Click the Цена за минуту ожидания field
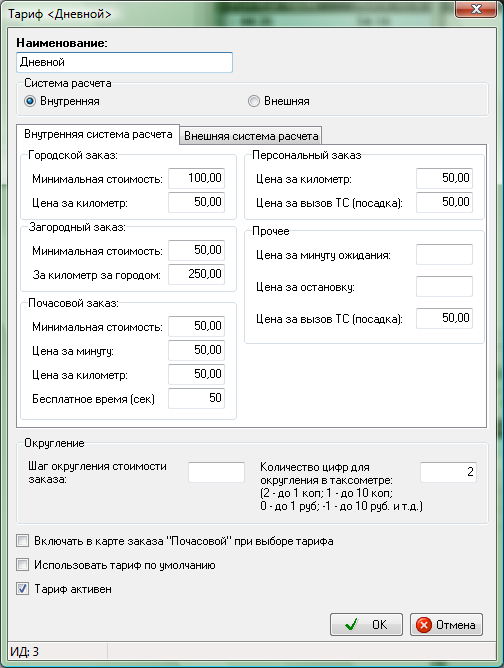 pyautogui.click(x=444, y=254)
